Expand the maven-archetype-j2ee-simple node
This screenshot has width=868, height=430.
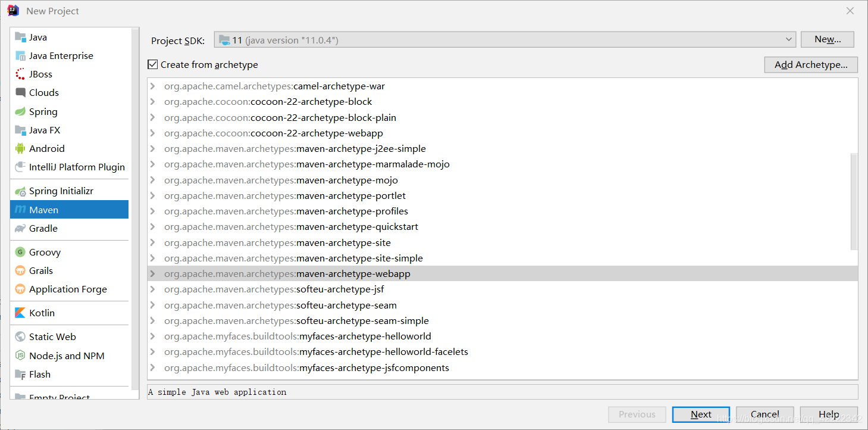coord(153,149)
